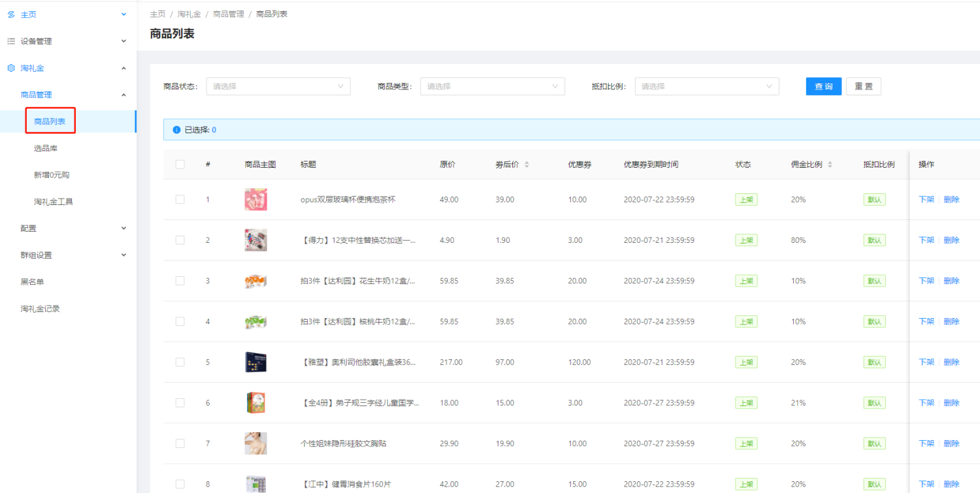Open product image of 弟子规三字经 row

coord(255,403)
